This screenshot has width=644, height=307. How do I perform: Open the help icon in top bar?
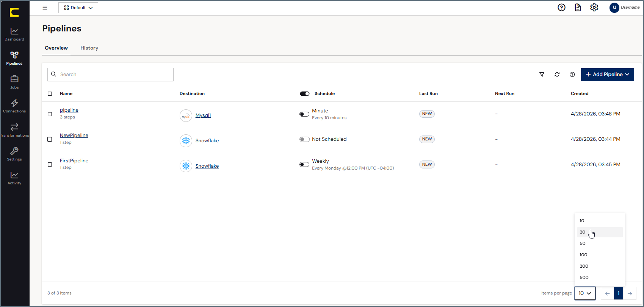point(561,8)
